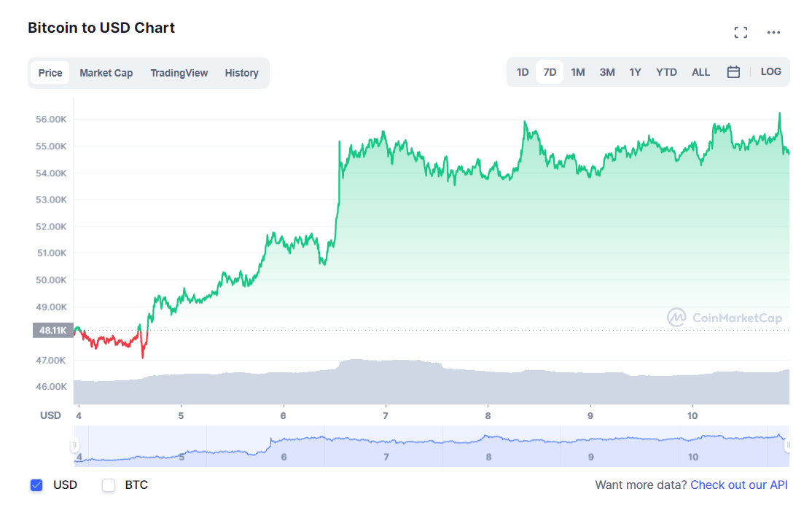Open the Check out our API link

tap(739, 485)
